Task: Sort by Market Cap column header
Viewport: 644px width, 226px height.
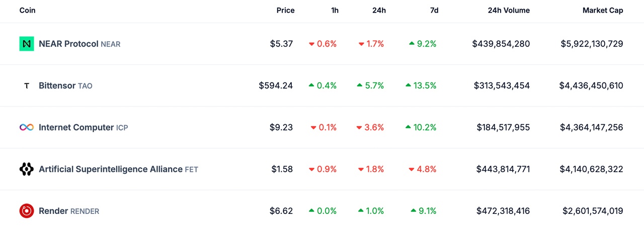Action: pos(603,11)
